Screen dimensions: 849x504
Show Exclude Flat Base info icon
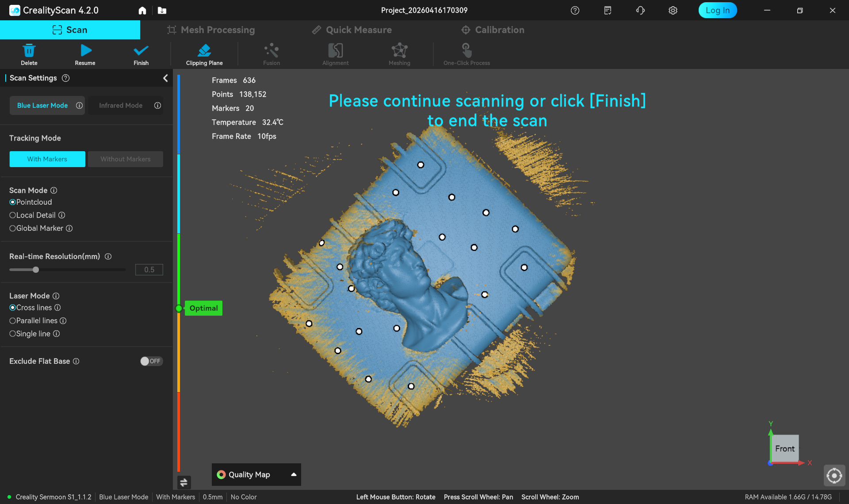click(x=76, y=361)
